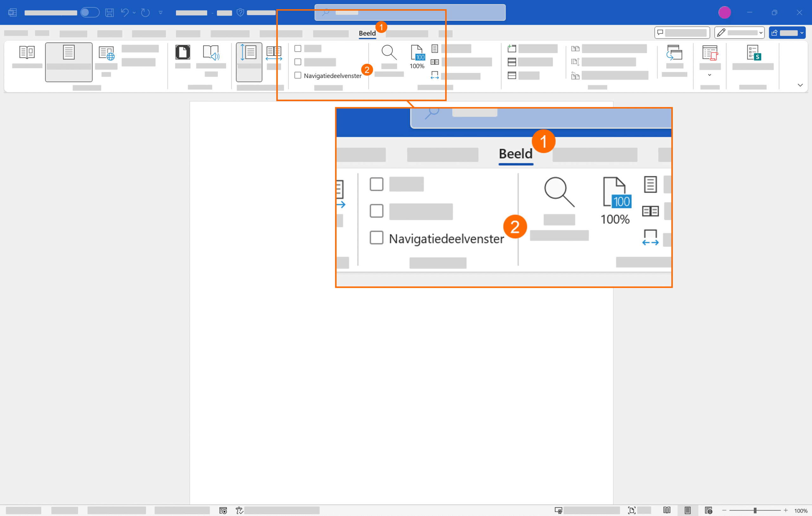The height and width of the screenshot is (516, 812).
Task: Collapse the ribbon with the chevron
Action: pos(801,85)
